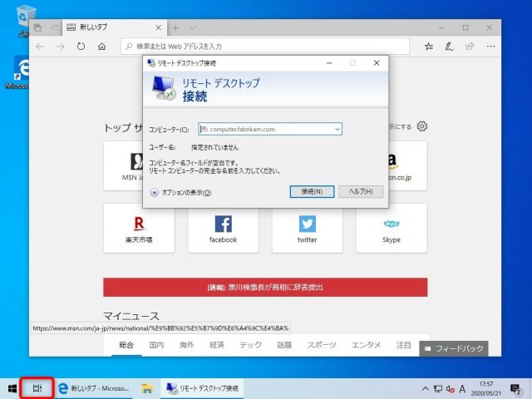Select the テック news tab
The width and height of the screenshot is (532, 399).
251,345
